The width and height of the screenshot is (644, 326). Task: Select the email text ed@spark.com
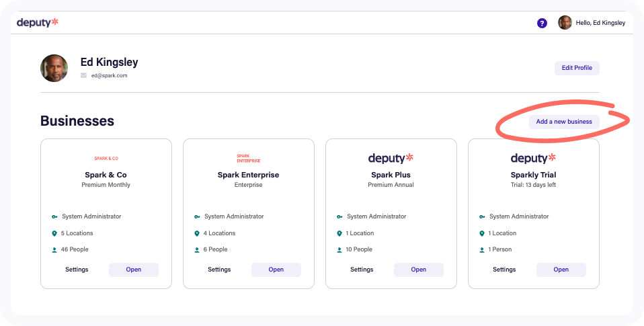110,75
